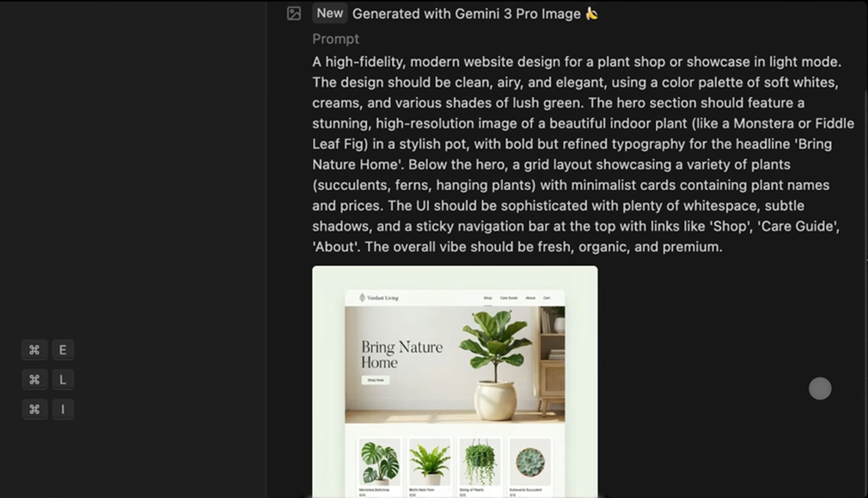The width and height of the screenshot is (868, 498).
Task: Click the banana emoji after the title
Action: pyautogui.click(x=592, y=13)
